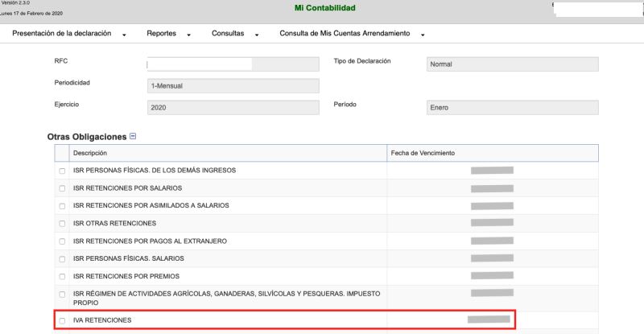The image size is (644, 334).
Task: Click the Periodicidad field showing 1-Mensual
Action: 233,86
